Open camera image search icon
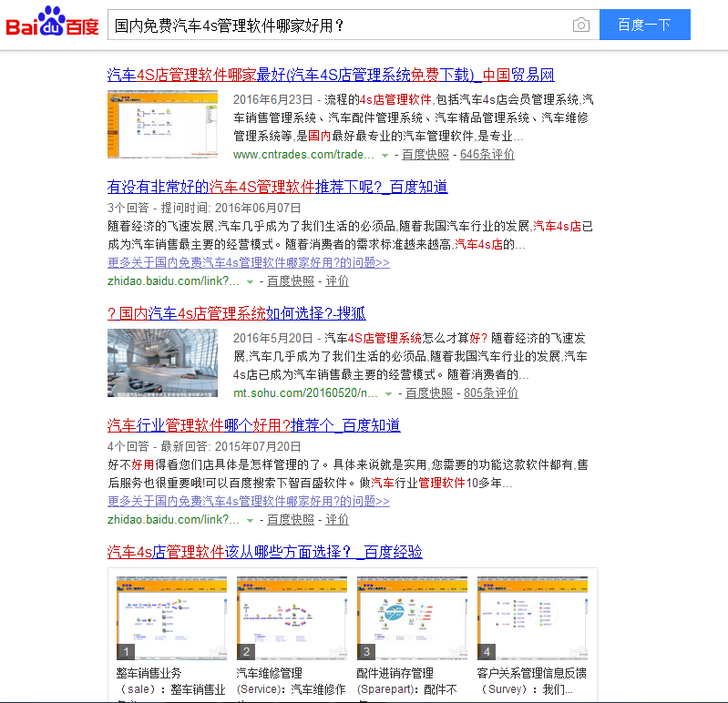 pyautogui.click(x=580, y=25)
